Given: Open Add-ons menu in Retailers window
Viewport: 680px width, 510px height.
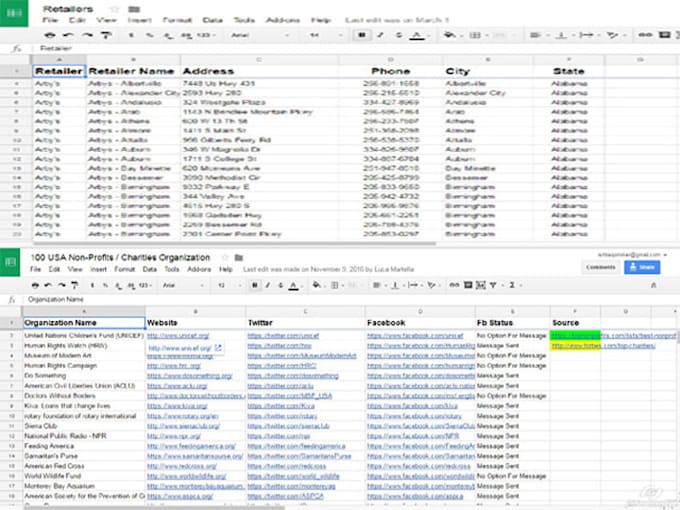Looking at the screenshot, I should click(283, 20).
